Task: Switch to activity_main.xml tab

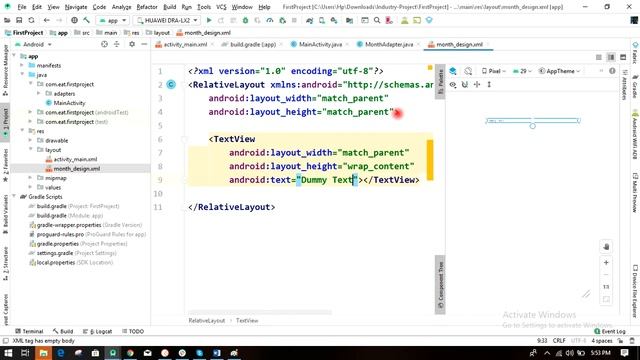Action: coord(185,44)
